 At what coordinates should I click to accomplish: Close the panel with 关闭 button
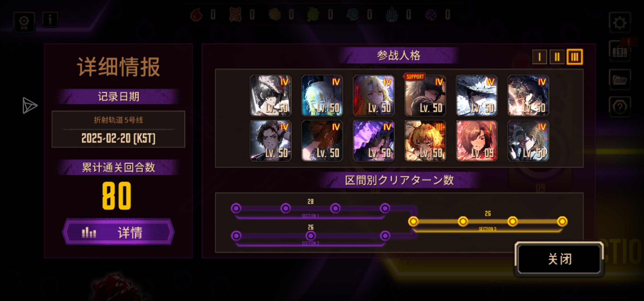click(x=559, y=259)
